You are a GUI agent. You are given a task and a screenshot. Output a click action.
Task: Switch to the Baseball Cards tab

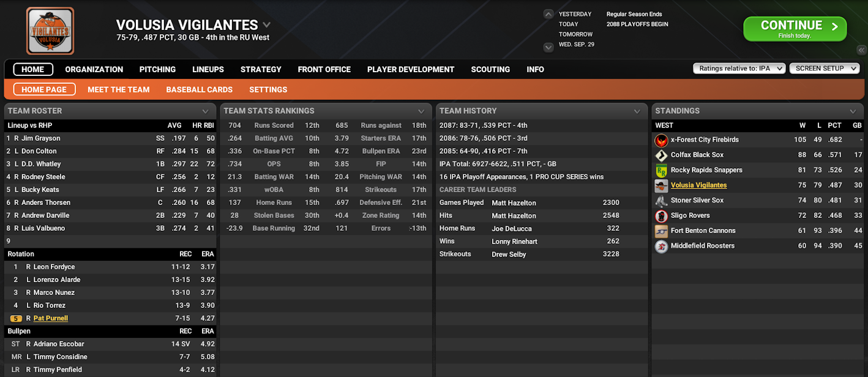pyautogui.click(x=200, y=89)
